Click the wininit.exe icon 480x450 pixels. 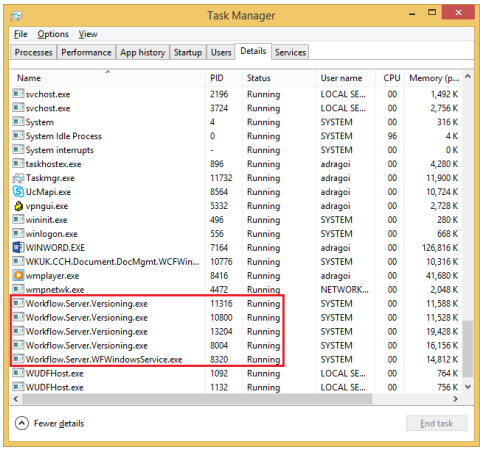18,220
